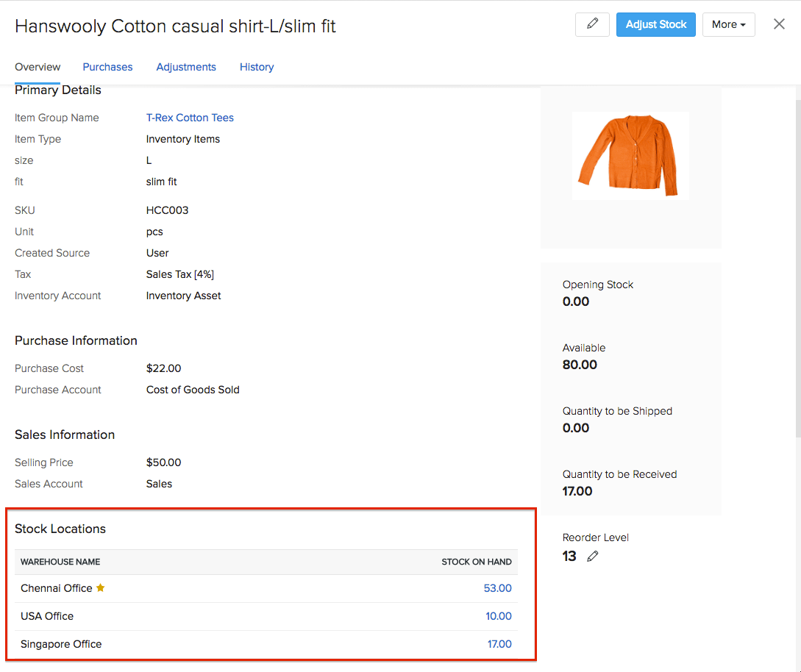Click the Inventory Asset account value
This screenshot has height=672, width=801.
click(x=183, y=296)
